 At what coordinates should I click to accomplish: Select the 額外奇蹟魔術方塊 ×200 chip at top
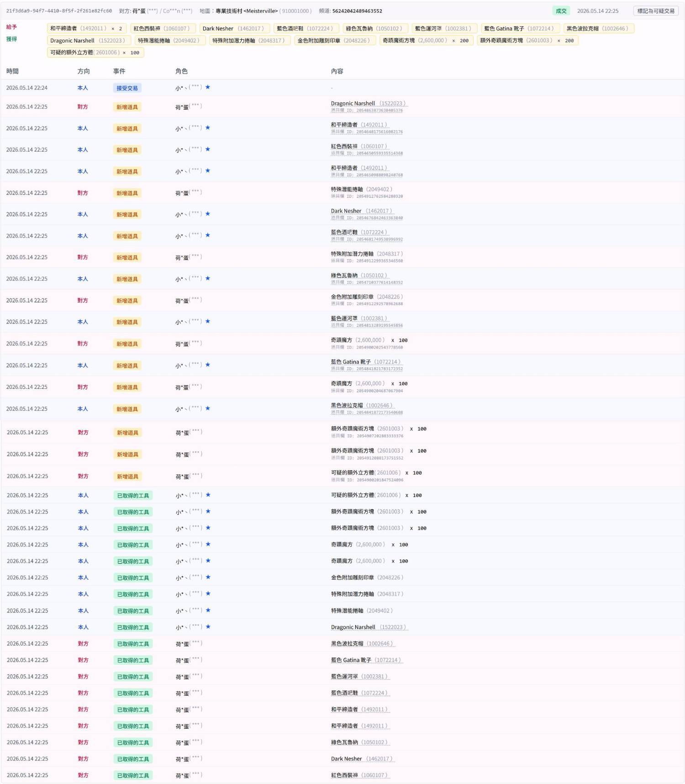[527, 41]
